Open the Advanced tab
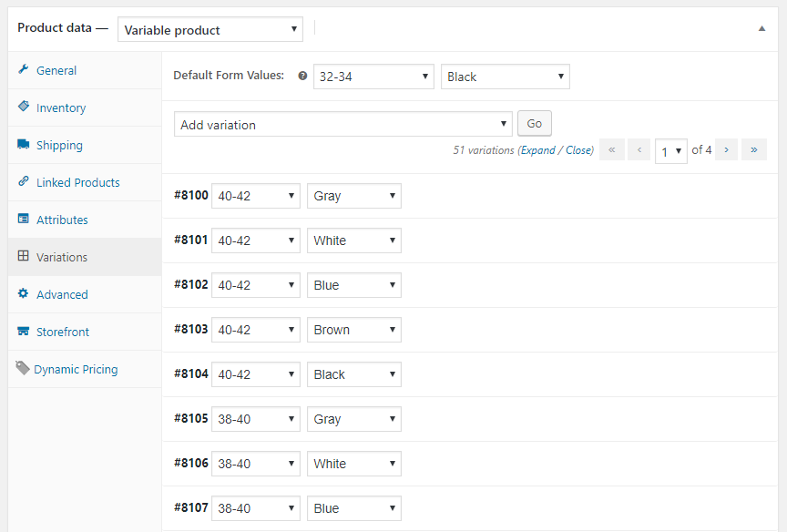 click(85, 294)
